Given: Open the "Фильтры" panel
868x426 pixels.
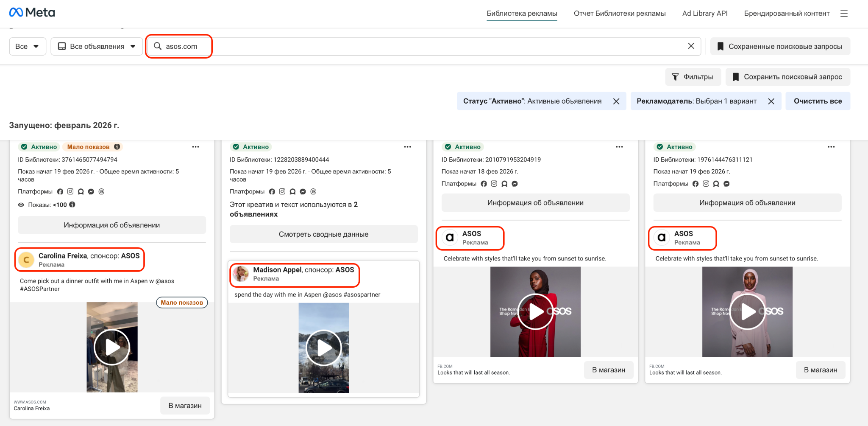Looking at the screenshot, I should (693, 77).
